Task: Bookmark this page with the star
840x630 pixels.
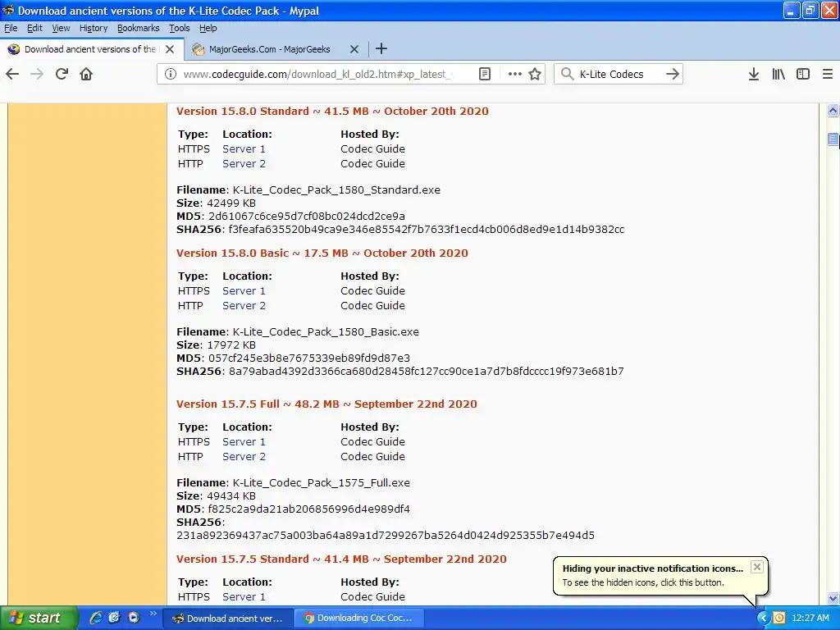Action: (x=535, y=74)
